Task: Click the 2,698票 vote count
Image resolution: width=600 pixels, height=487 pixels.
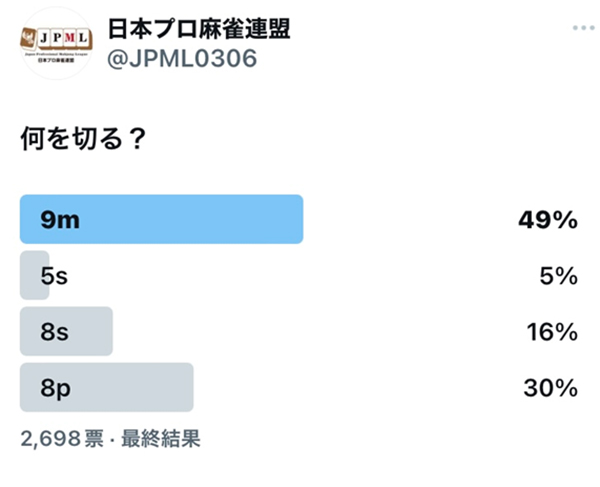Action: click(62, 438)
